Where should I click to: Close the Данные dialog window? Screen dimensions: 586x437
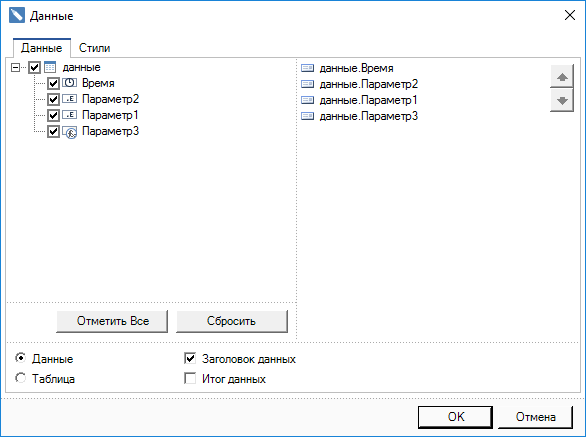click(x=570, y=15)
